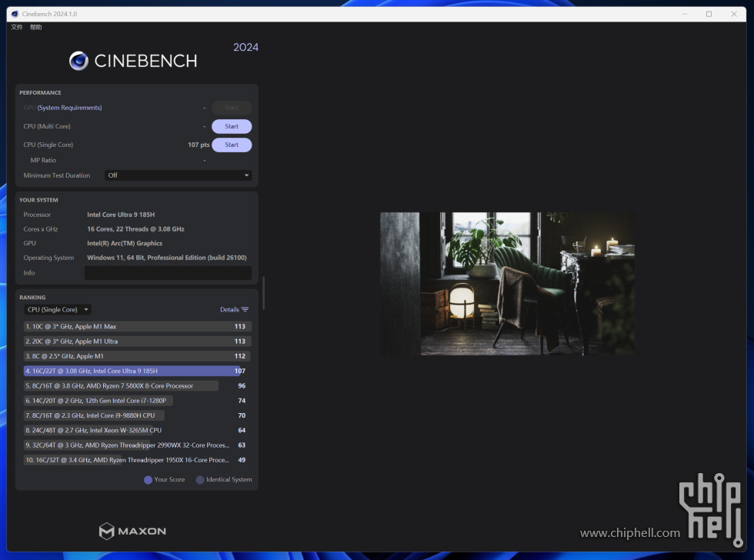754x560 pixels.
Task: Select the Threadripper 2990WX ranking row
Action: (138, 445)
